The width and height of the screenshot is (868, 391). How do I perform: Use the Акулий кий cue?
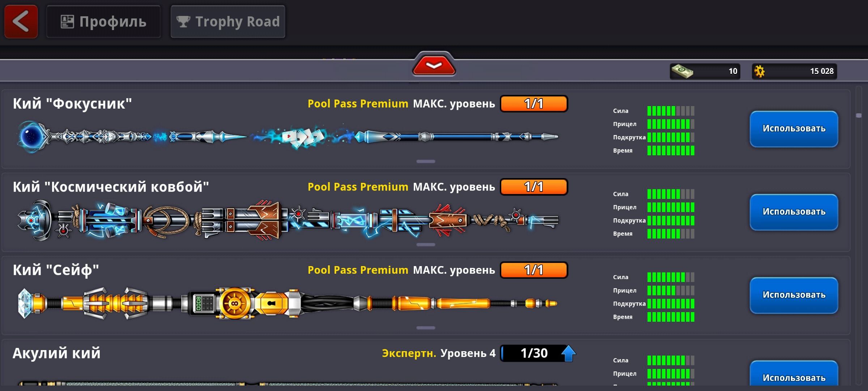point(794,374)
